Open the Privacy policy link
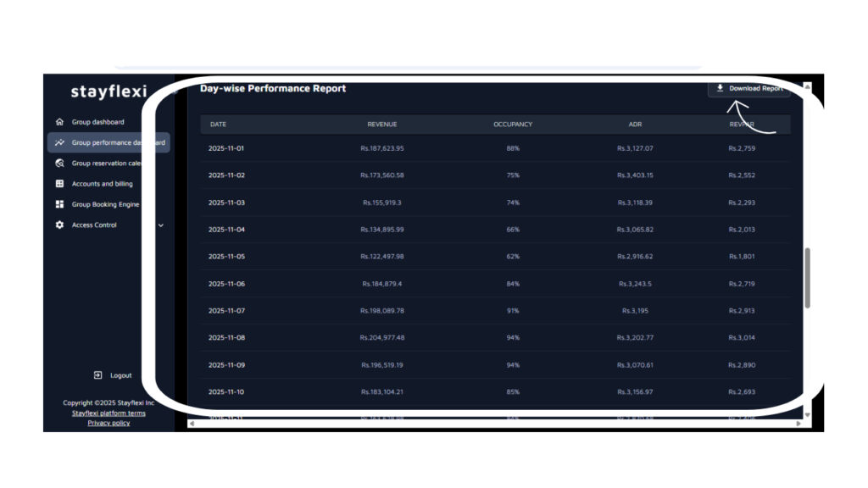Viewport: 868px width, 488px height. point(108,423)
